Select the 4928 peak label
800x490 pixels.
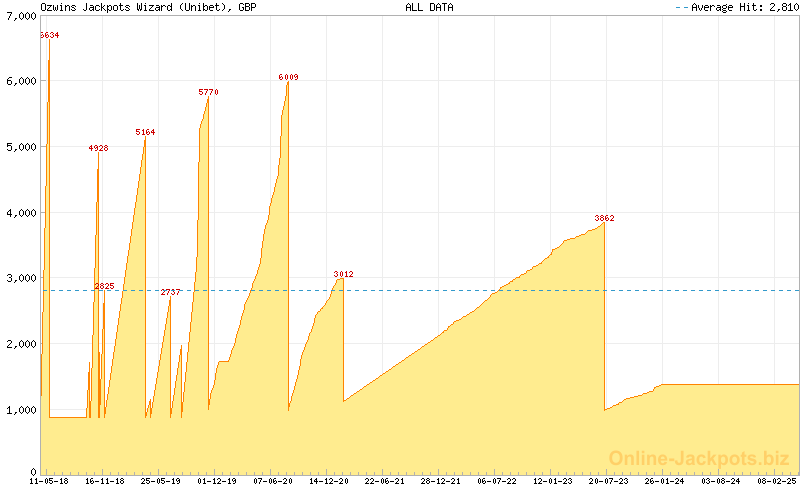[x=98, y=148]
